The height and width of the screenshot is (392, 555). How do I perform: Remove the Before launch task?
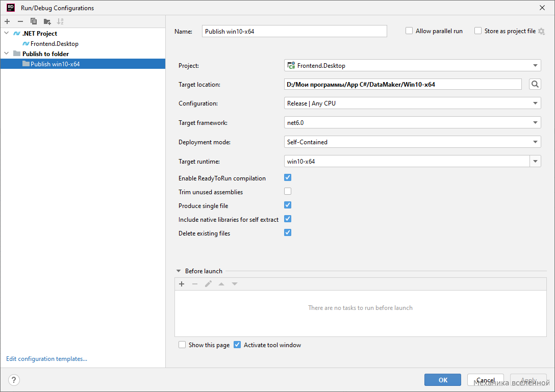(x=195, y=284)
